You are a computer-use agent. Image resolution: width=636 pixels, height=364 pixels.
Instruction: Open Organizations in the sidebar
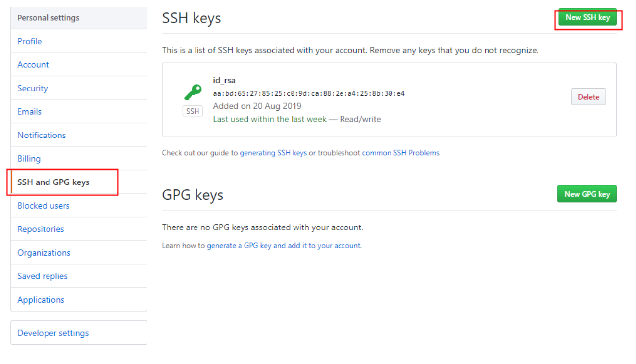click(x=79, y=252)
